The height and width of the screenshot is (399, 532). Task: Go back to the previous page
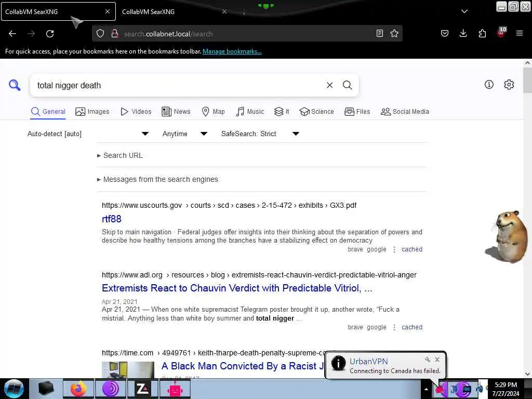click(x=12, y=34)
